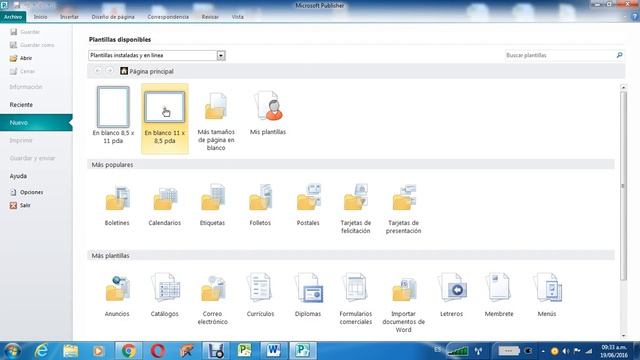Open Mis plantillas folder
The image size is (640, 360).
[x=268, y=113]
